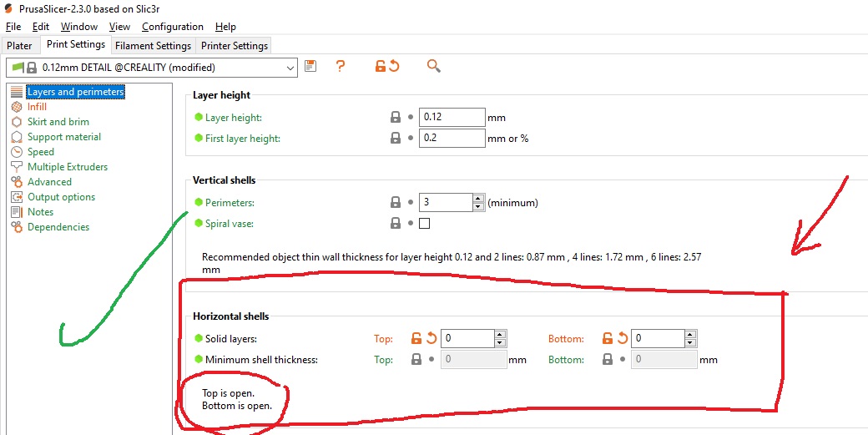Screen dimensions: 868x435
Task: Decrease Bottom solid layers with down arrow
Action: pos(691,343)
